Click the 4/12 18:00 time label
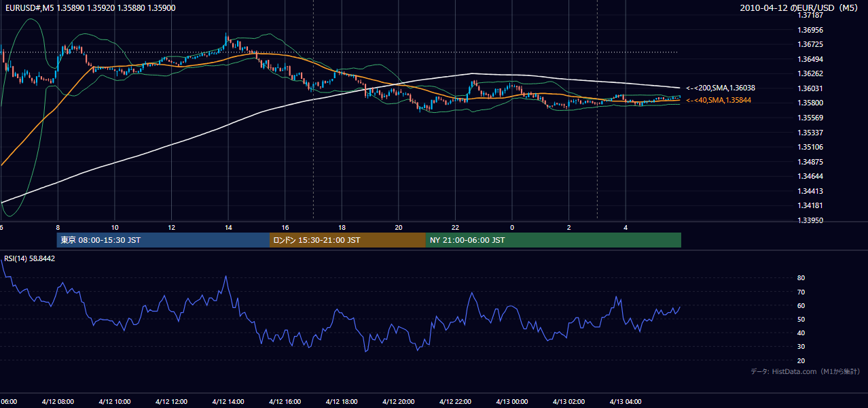This screenshot has height=408, width=868. pyautogui.click(x=341, y=402)
